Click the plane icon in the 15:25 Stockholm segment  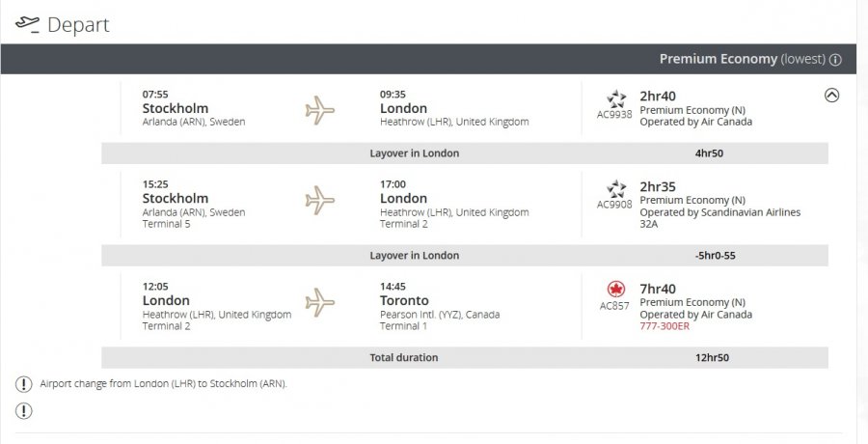coord(319,200)
